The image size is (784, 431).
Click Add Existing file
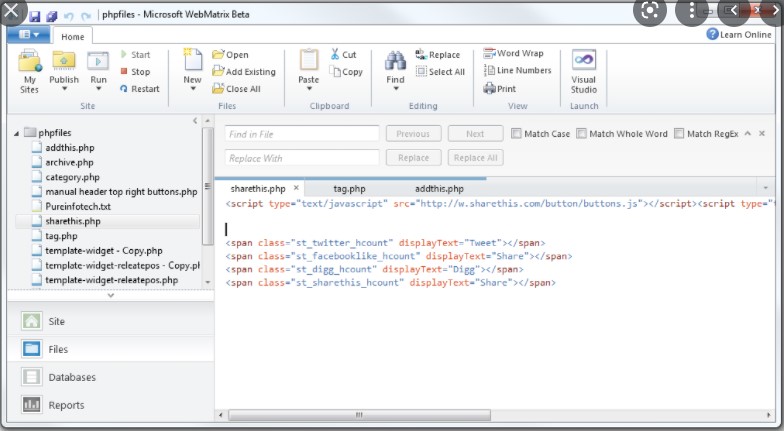(244, 72)
